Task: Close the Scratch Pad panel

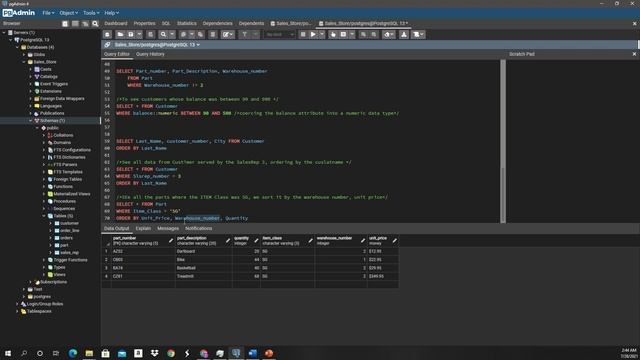Action: pos(634,54)
